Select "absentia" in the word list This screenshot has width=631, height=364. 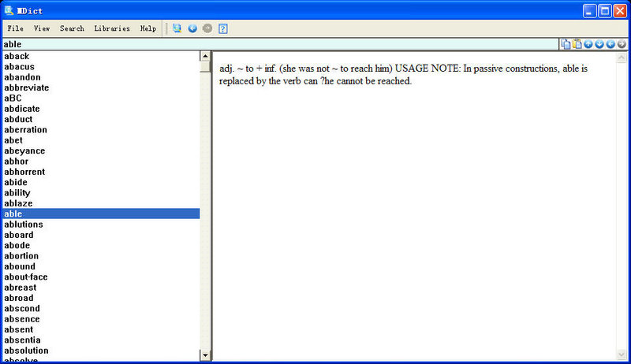coord(22,340)
